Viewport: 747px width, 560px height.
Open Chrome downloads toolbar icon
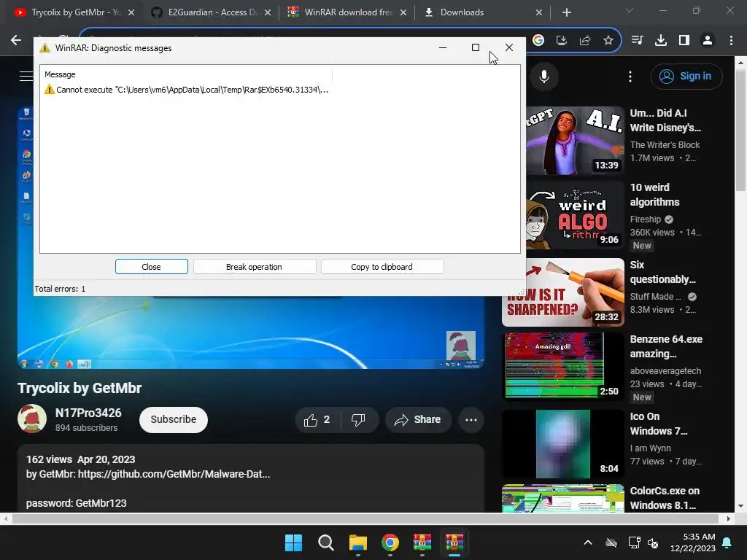pyautogui.click(x=661, y=41)
